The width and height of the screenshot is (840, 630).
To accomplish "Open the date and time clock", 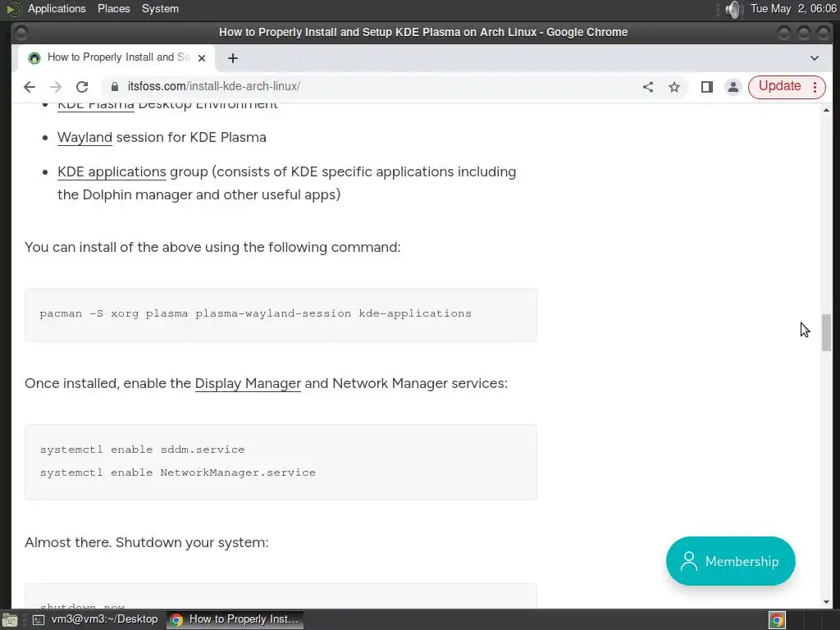I will point(793,8).
